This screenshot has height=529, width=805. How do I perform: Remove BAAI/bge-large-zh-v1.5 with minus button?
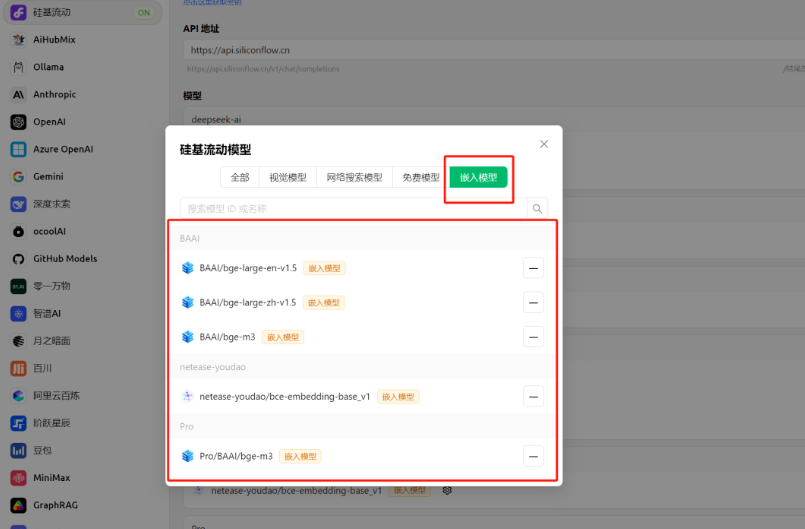[533, 303]
